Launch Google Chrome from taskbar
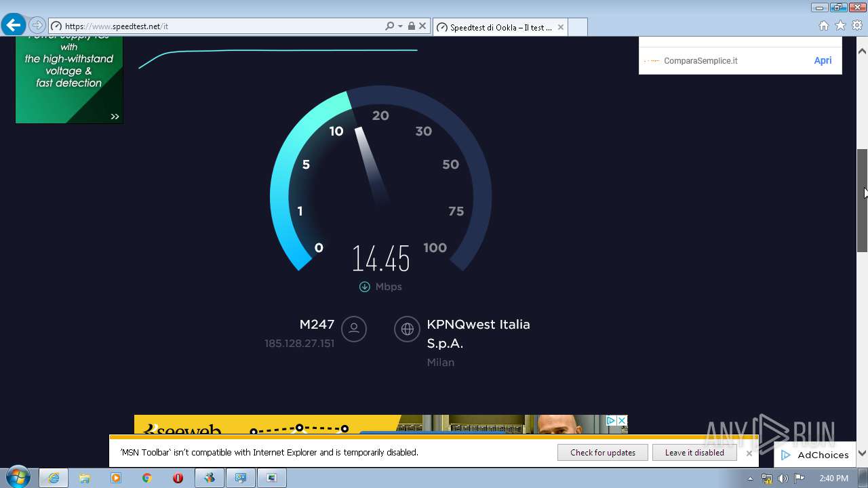This screenshot has width=868, height=488. point(146,478)
